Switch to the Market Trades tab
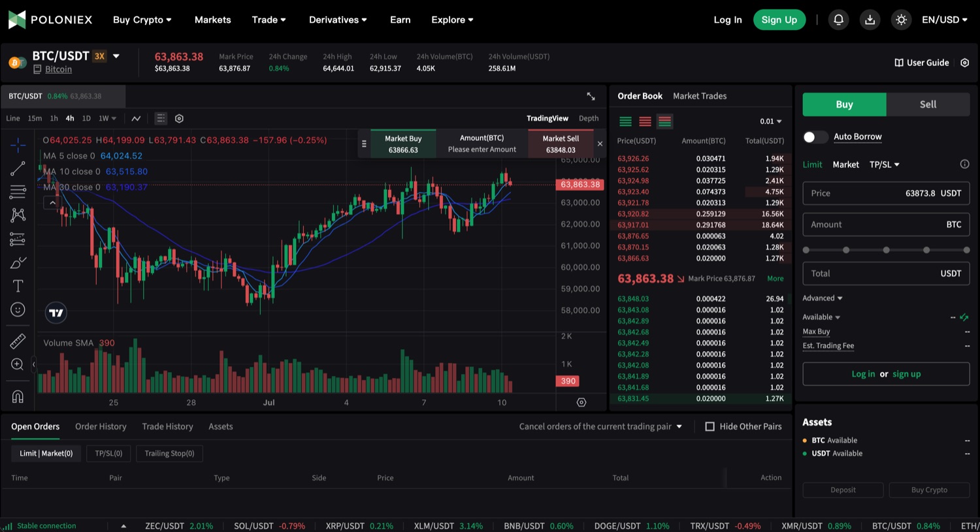The width and height of the screenshot is (980, 532). (700, 96)
